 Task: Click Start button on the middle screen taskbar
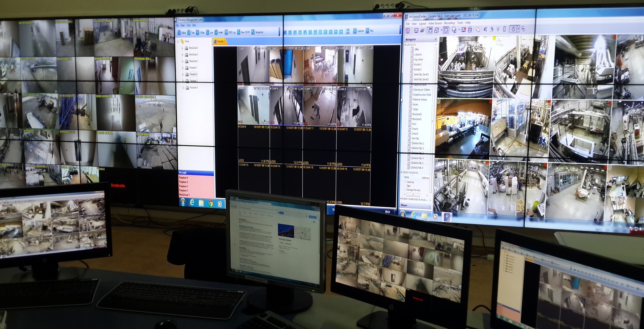coord(183,202)
